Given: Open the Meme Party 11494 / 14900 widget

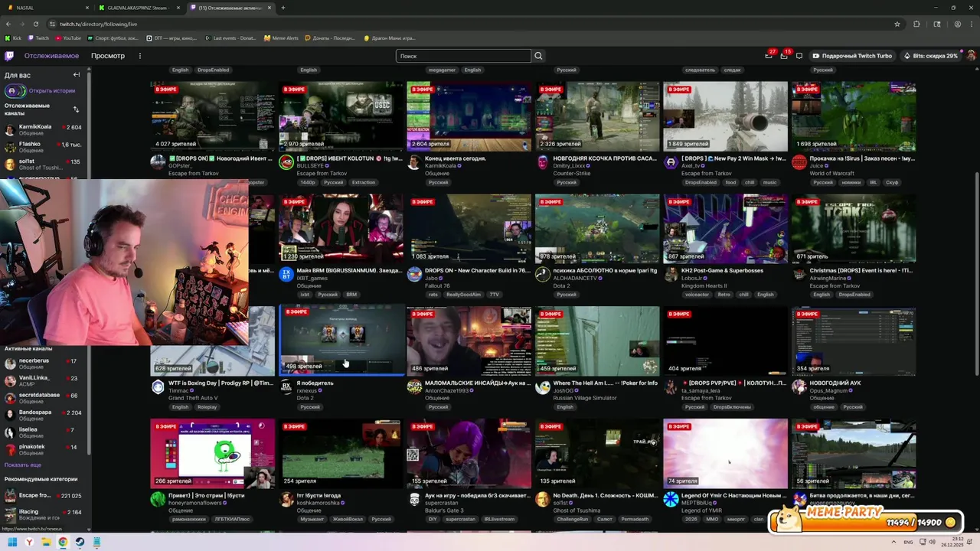Looking at the screenshot, I should pyautogui.click(x=866, y=518).
